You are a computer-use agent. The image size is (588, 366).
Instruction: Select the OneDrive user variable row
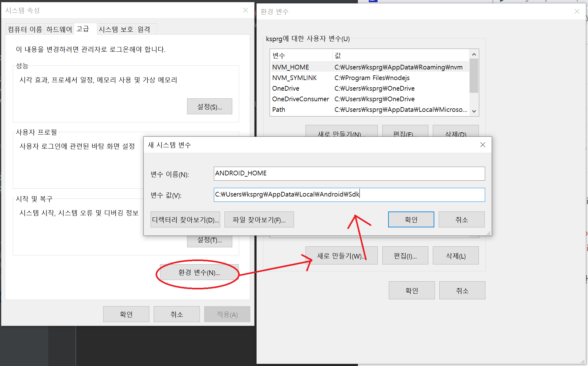[x=369, y=88]
